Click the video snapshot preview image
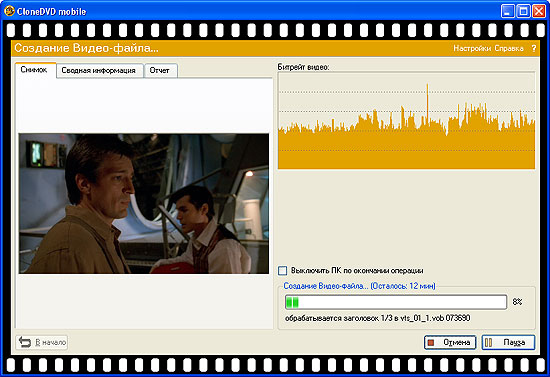550x377 pixels. click(144, 203)
